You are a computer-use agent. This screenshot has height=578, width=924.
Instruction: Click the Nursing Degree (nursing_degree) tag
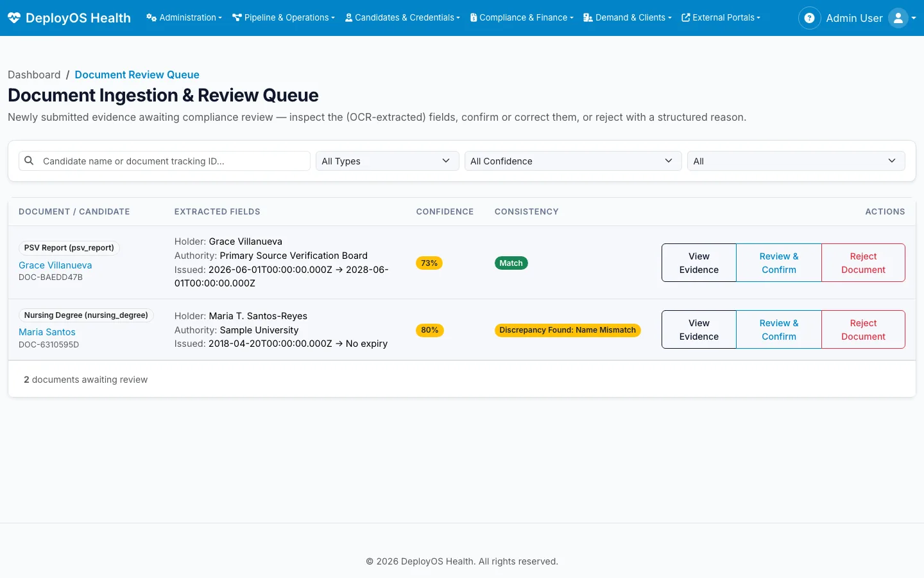(86, 315)
